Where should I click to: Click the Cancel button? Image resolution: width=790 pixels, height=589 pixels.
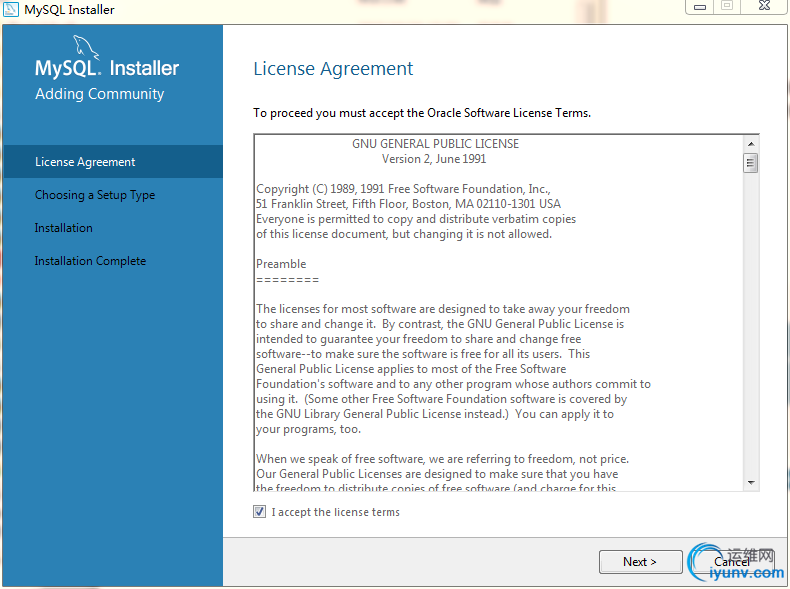click(x=731, y=561)
